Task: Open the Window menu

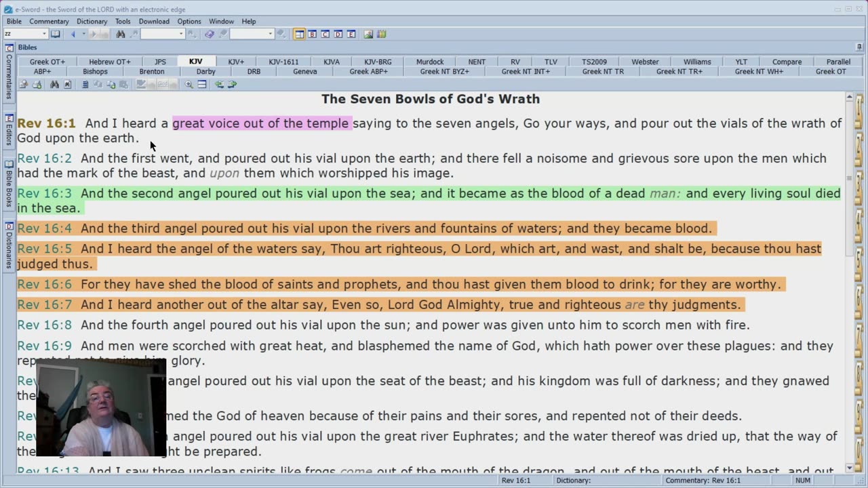Action: [221, 22]
